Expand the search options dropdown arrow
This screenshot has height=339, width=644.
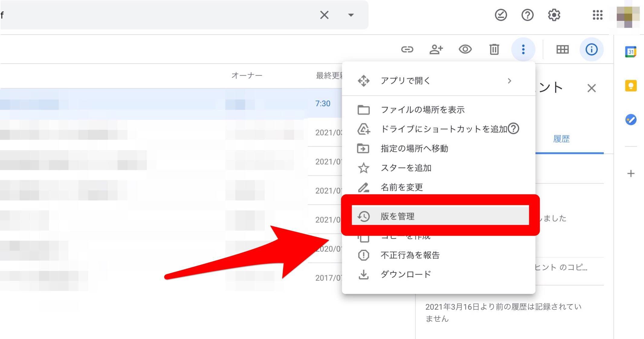(x=351, y=15)
